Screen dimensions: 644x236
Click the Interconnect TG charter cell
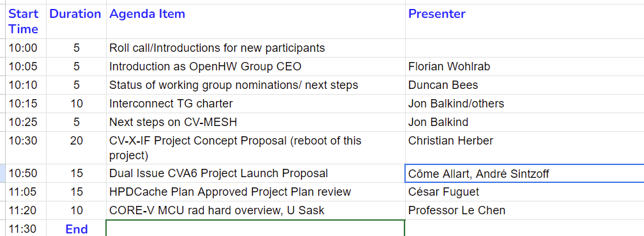pyautogui.click(x=256, y=104)
